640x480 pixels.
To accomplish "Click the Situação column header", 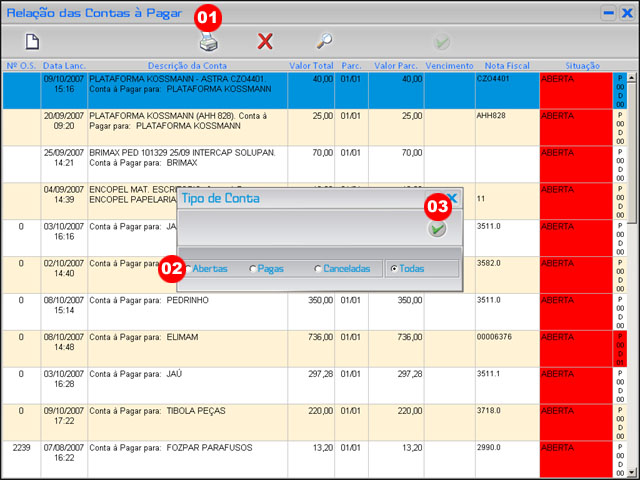I will click(575, 65).
